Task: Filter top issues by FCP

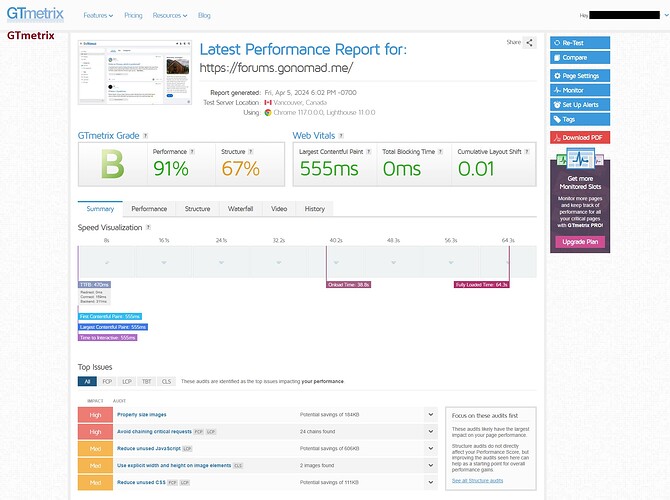Action: click(x=107, y=381)
